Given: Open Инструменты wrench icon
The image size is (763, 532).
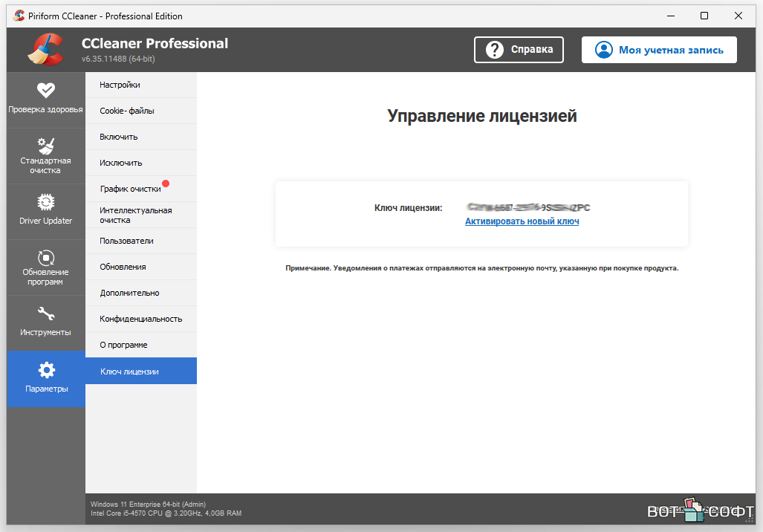Looking at the screenshot, I should 46,314.
